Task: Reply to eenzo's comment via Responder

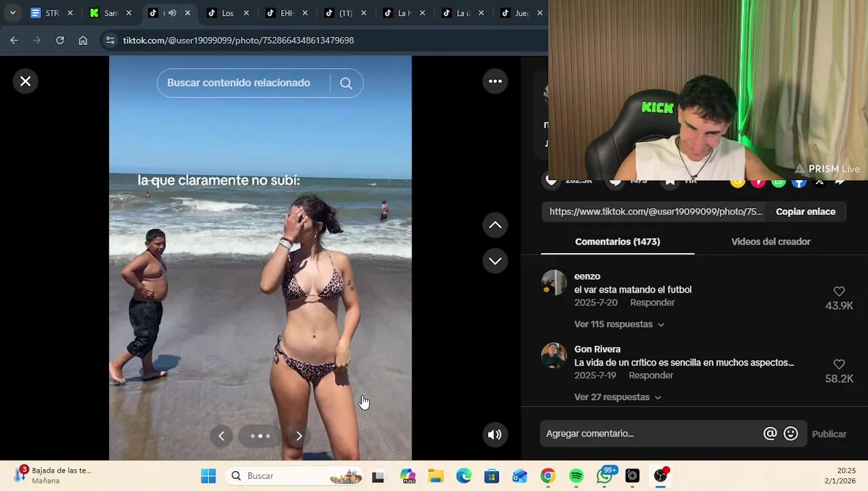Action: 652,303
